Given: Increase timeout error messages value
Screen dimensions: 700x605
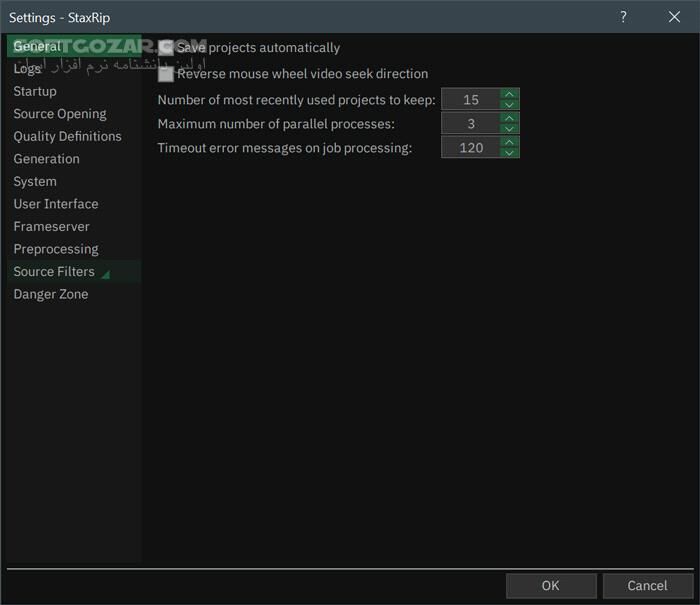Looking at the screenshot, I should 510,142.
